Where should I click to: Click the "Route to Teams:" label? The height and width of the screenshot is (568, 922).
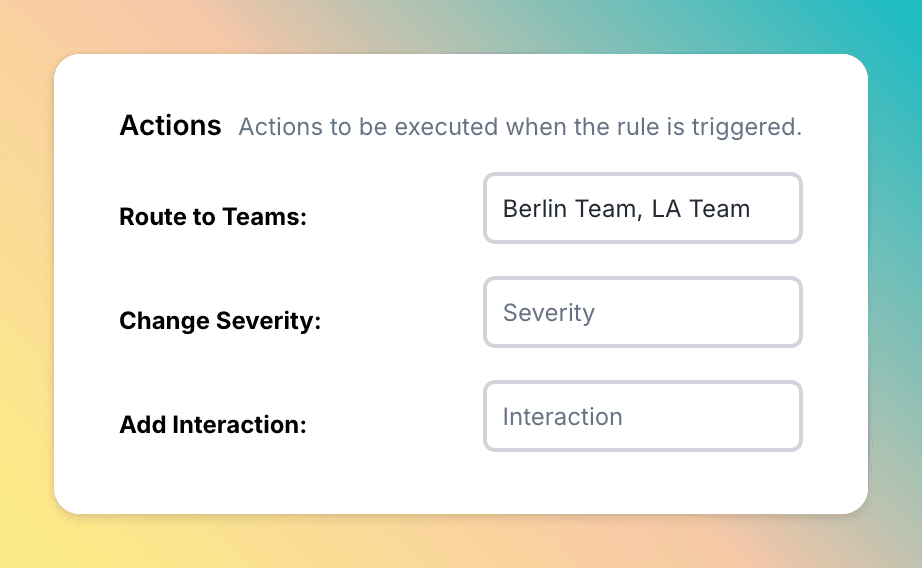(x=213, y=217)
